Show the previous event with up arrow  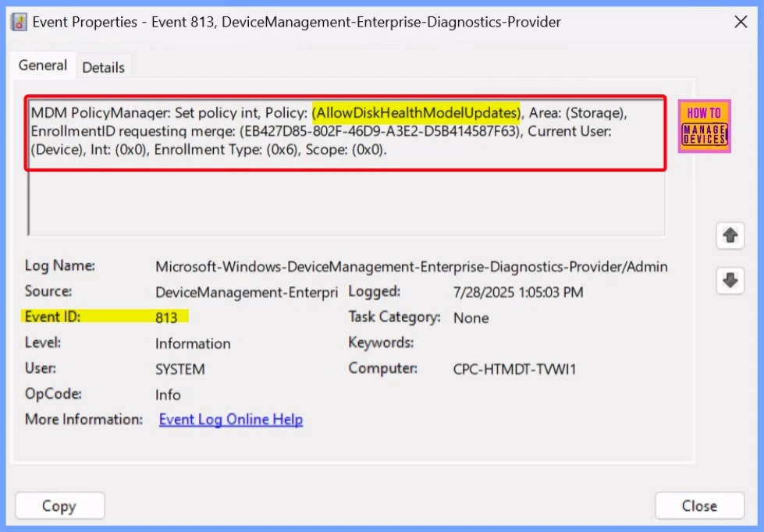pyautogui.click(x=730, y=236)
